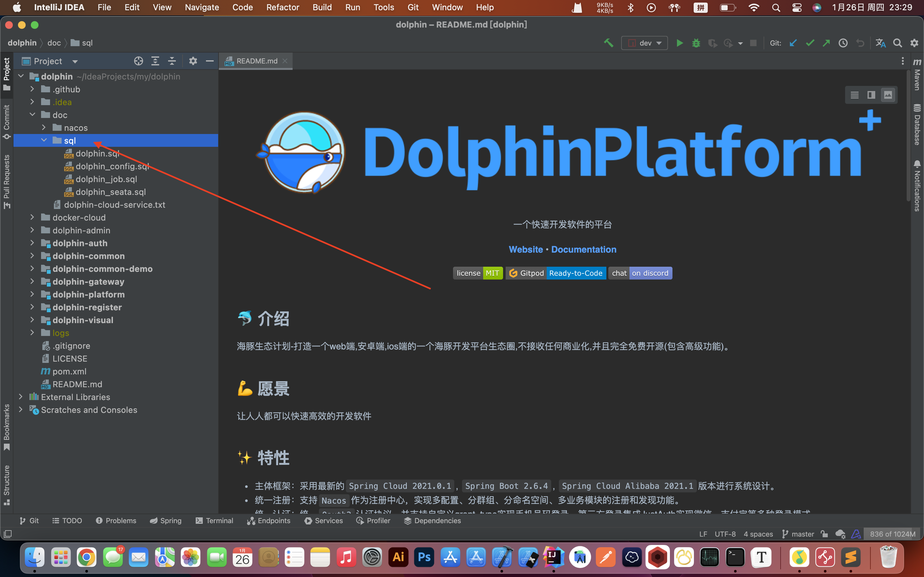Screen dimensions: 924x577
Task: Click Git Update Project blue arrow icon
Action: (x=793, y=43)
